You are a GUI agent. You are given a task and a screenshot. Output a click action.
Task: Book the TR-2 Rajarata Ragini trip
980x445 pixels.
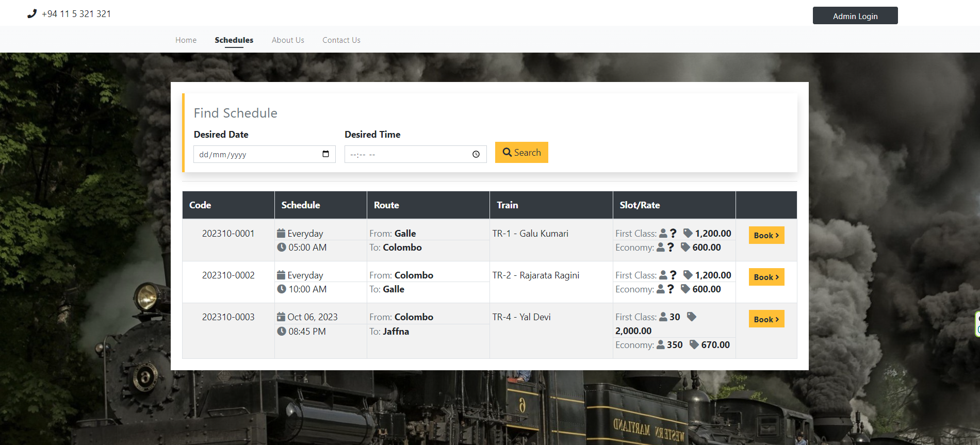coord(766,277)
